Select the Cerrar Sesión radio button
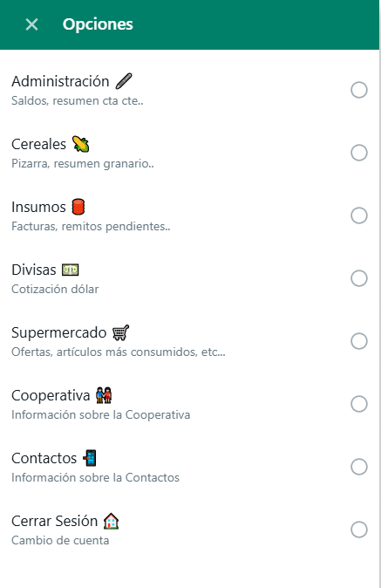Viewport: 381px width, 588px height. click(x=359, y=530)
